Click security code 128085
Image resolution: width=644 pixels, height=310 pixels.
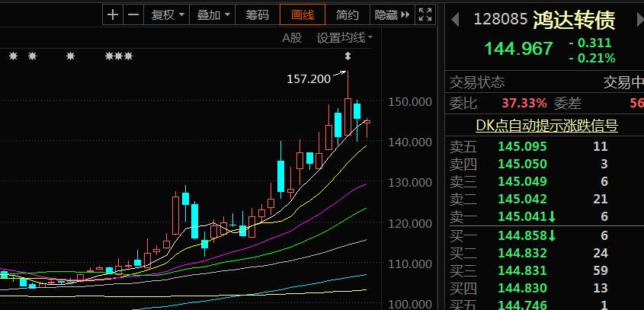pyautogui.click(x=500, y=19)
